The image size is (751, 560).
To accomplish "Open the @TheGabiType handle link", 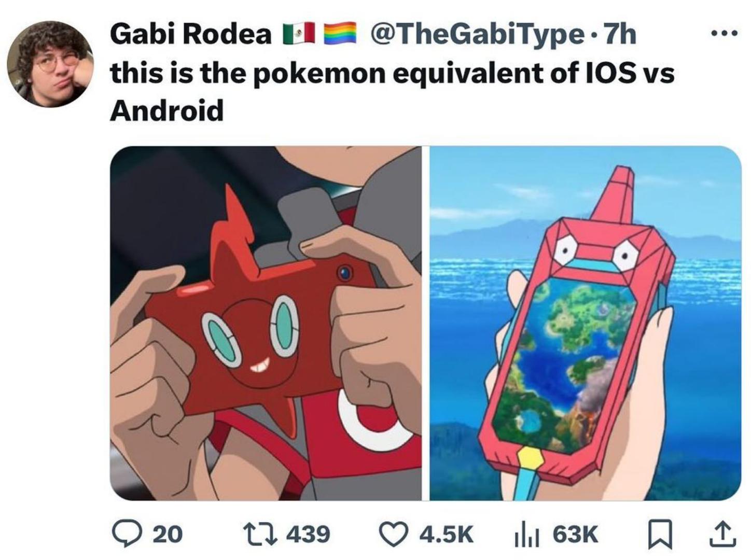I will (476, 35).
